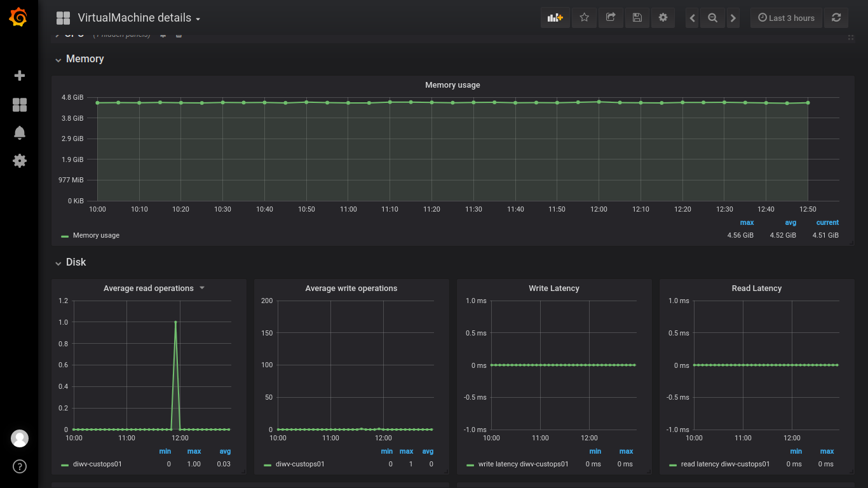Viewport: 868px width, 488px height.
Task: Collapse the Disk row
Action: [x=75, y=262]
